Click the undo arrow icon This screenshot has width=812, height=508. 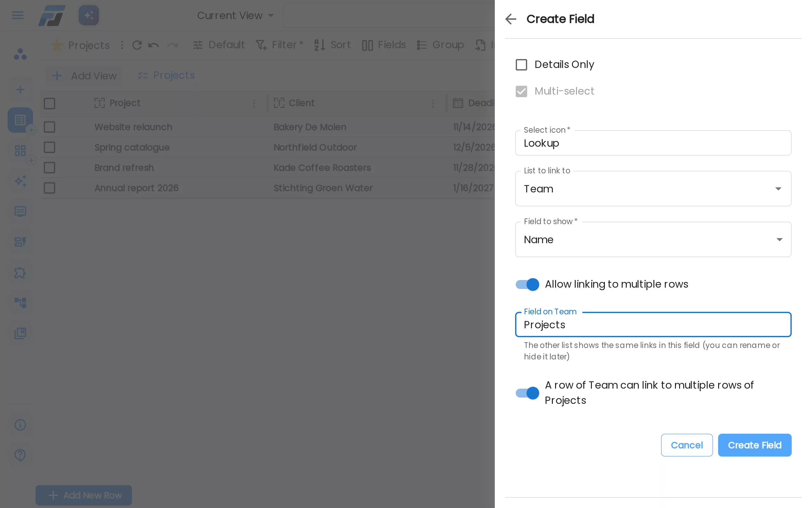pos(154,45)
